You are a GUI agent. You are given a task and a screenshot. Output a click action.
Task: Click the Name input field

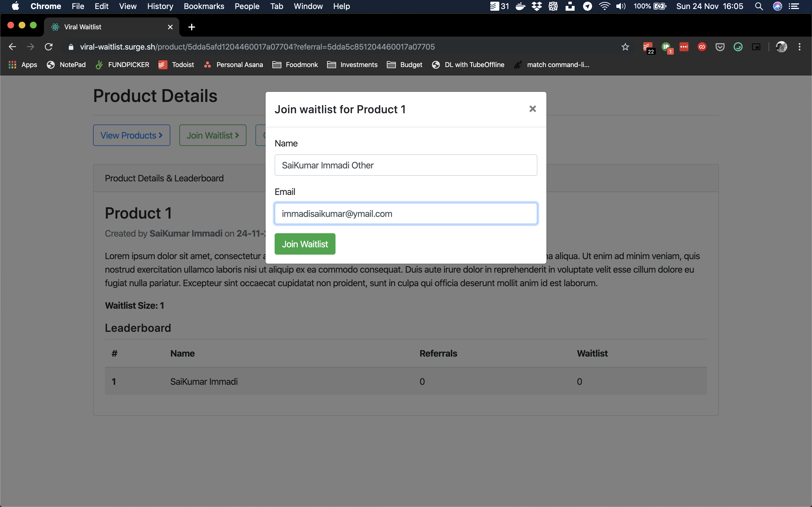click(406, 165)
